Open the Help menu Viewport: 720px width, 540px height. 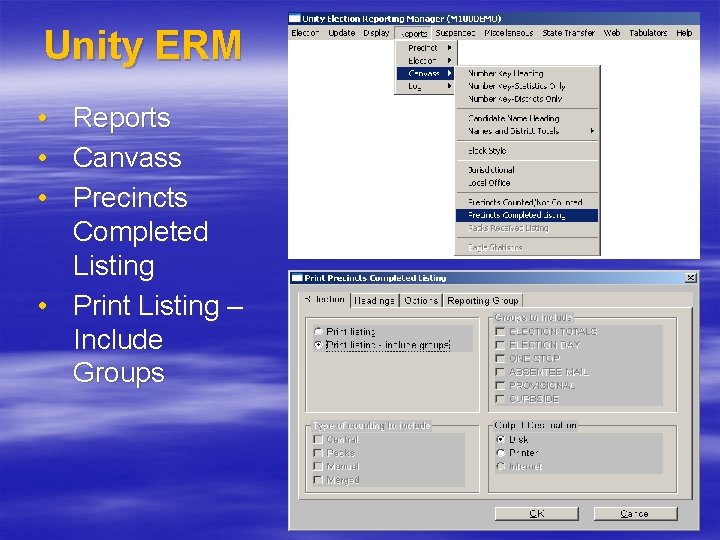click(684, 33)
